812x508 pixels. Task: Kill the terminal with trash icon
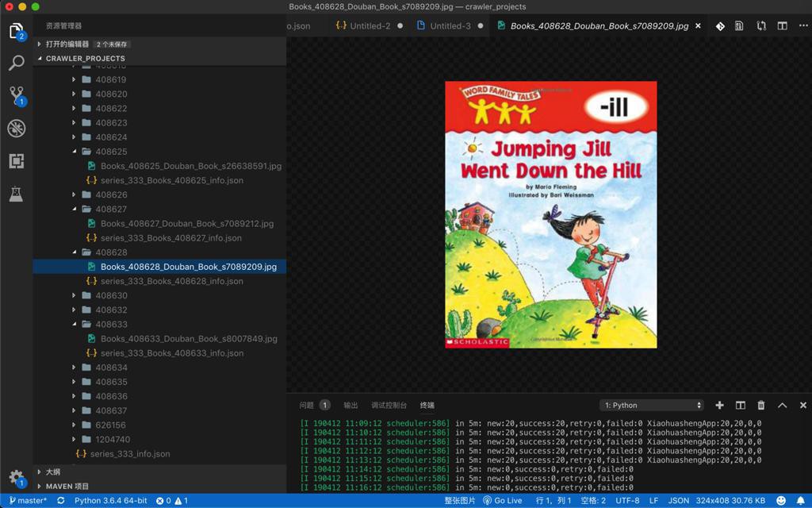pos(760,406)
